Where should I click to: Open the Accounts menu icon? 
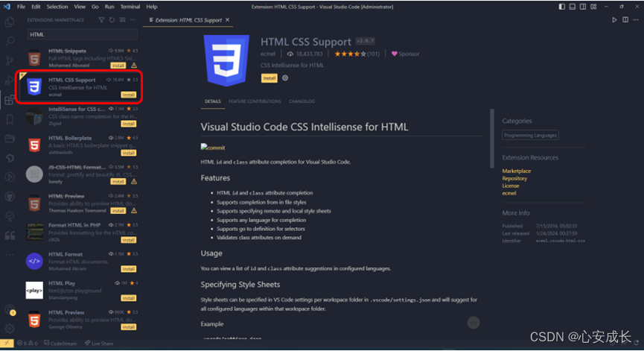click(10, 309)
